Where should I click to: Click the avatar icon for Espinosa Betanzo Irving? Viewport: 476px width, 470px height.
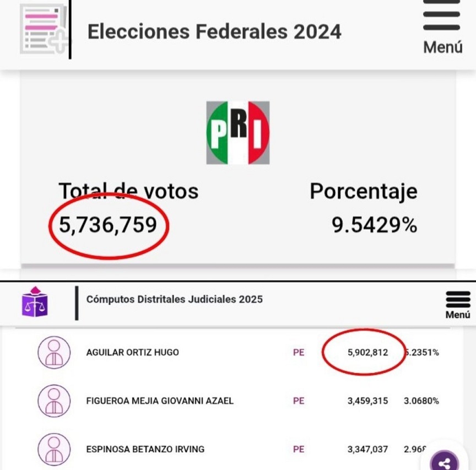pos(54,449)
